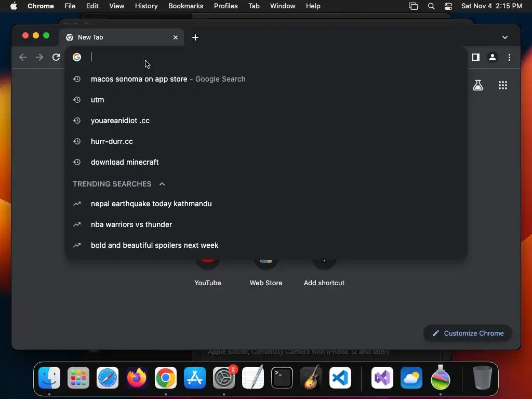Choose the 'utm' history suggestion
The height and width of the screenshot is (399, 532).
(266, 100)
